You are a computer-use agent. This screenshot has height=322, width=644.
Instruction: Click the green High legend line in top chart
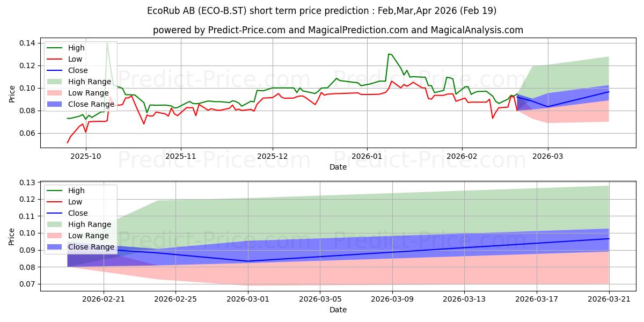tap(55, 48)
